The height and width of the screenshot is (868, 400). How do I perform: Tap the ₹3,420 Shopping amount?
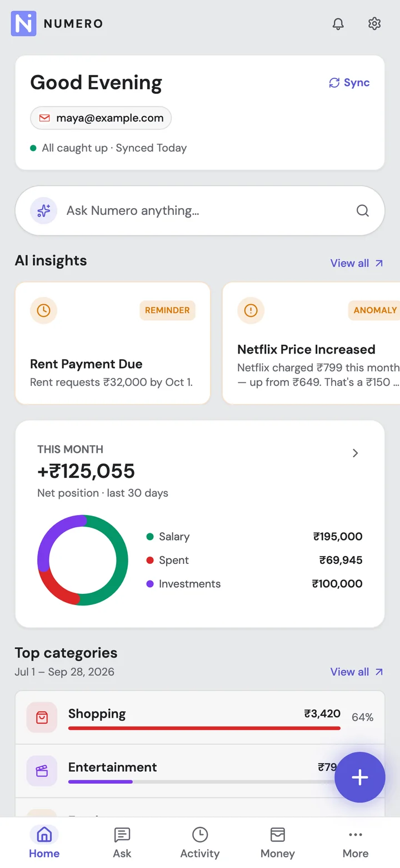pos(322,714)
